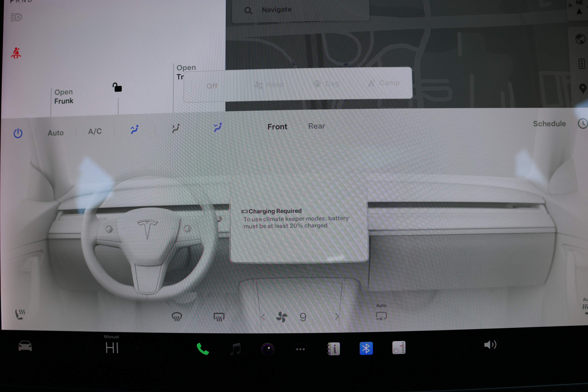Open the Music app icon
The image size is (588, 392).
click(x=235, y=349)
